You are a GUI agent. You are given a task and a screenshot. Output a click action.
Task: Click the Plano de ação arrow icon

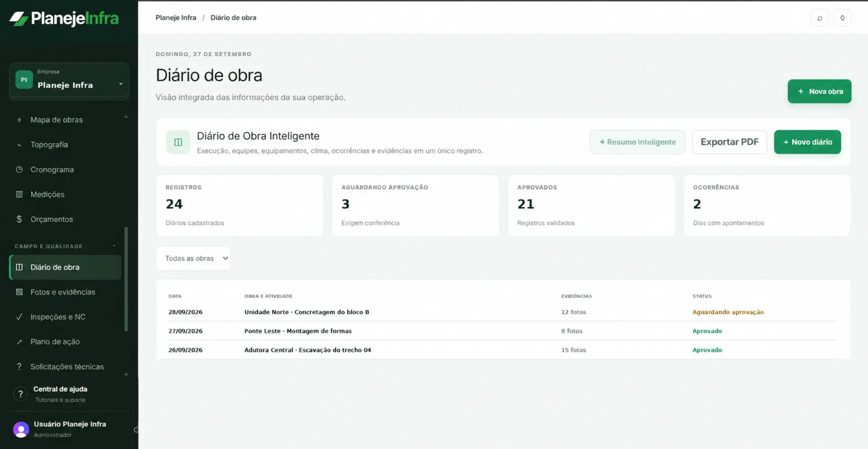click(19, 342)
